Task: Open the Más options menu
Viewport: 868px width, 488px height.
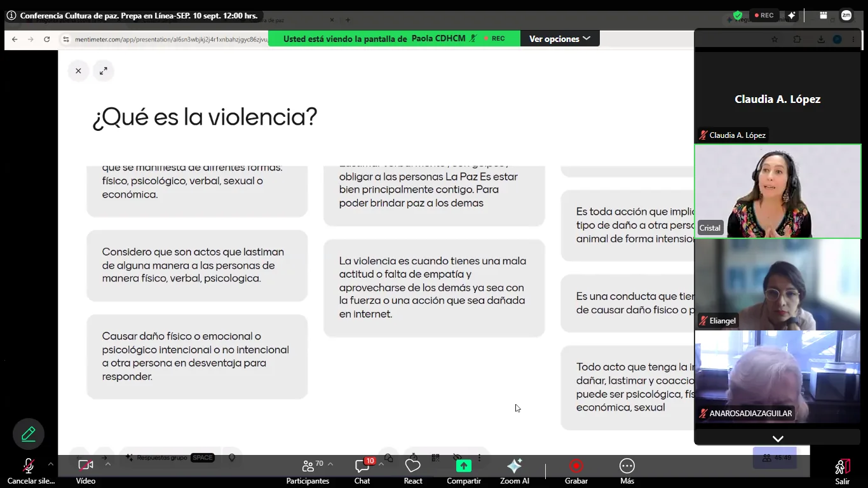Action: coord(627,471)
